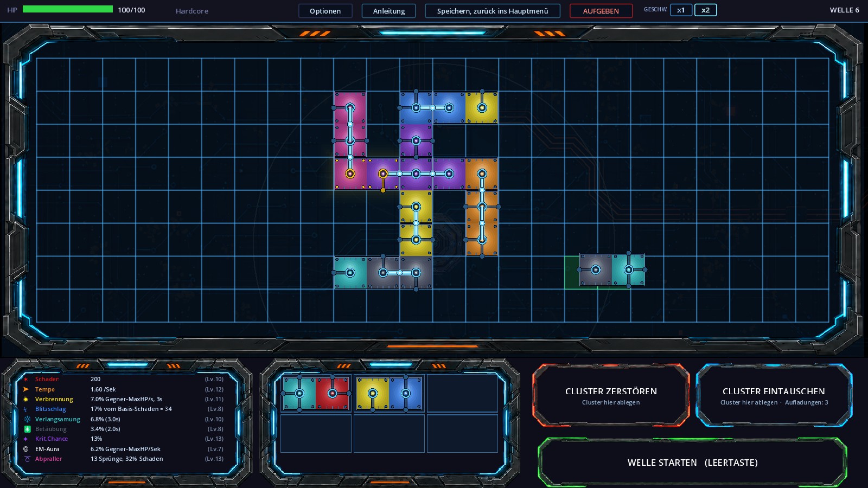This screenshot has width=868, height=488.
Task: Click the Verbrennung sun stat icon
Action: coord(25,399)
